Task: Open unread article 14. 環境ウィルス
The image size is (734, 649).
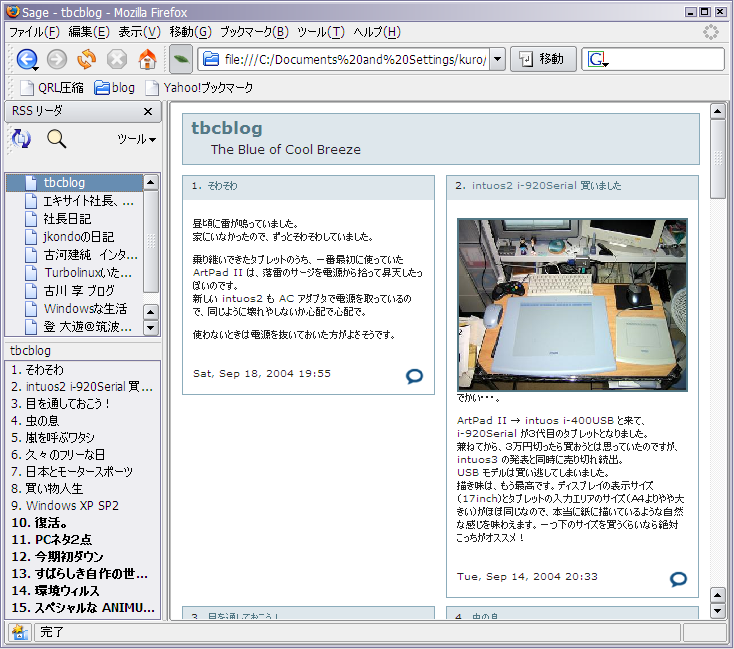Action: [x=82, y=590]
